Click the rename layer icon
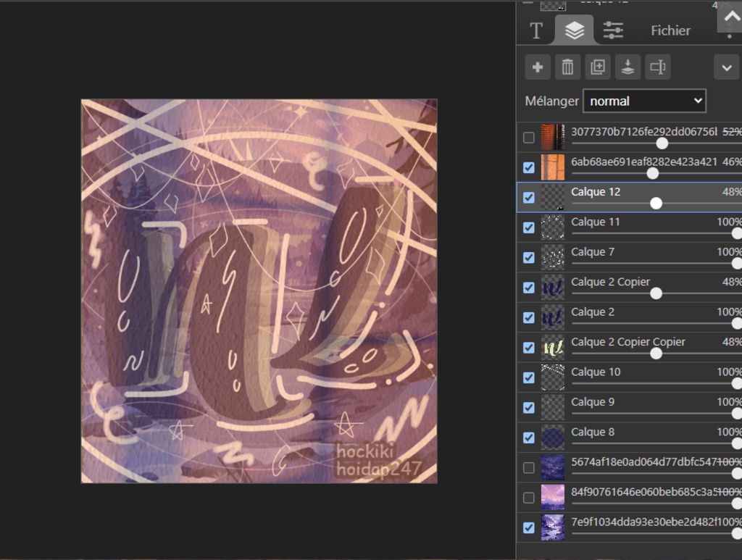Screen dimensions: 742x560 pos(658,67)
